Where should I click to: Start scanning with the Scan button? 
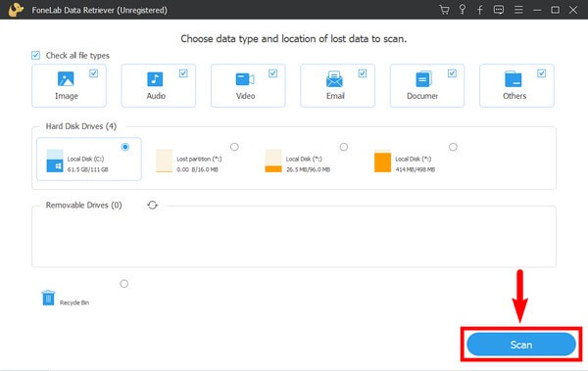coord(521,345)
